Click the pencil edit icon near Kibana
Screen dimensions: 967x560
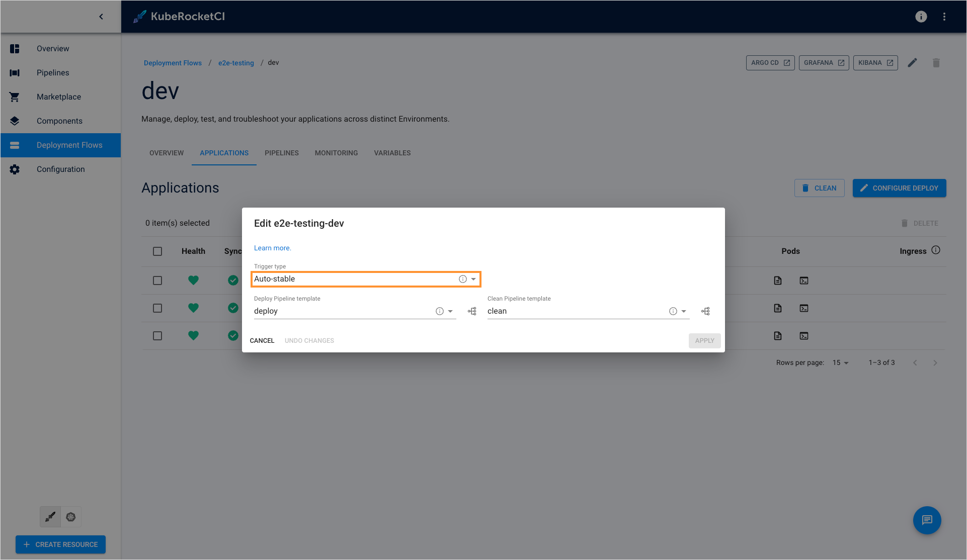(x=912, y=63)
